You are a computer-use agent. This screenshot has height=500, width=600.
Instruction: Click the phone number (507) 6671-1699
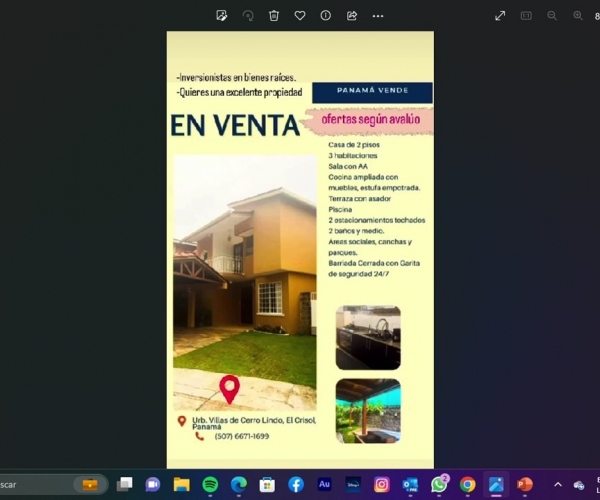coord(242,436)
